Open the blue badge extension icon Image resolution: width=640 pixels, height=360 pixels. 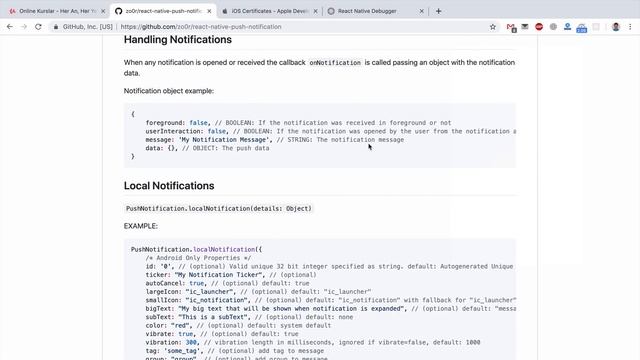click(582, 28)
